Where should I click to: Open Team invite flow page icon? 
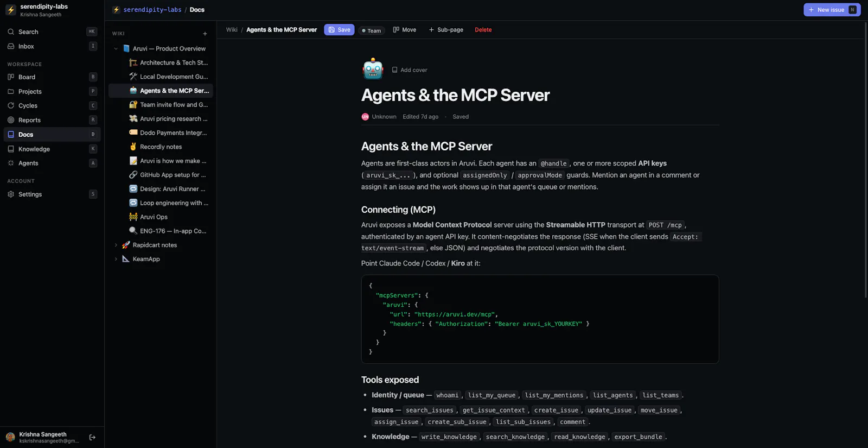[x=133, y=105]
